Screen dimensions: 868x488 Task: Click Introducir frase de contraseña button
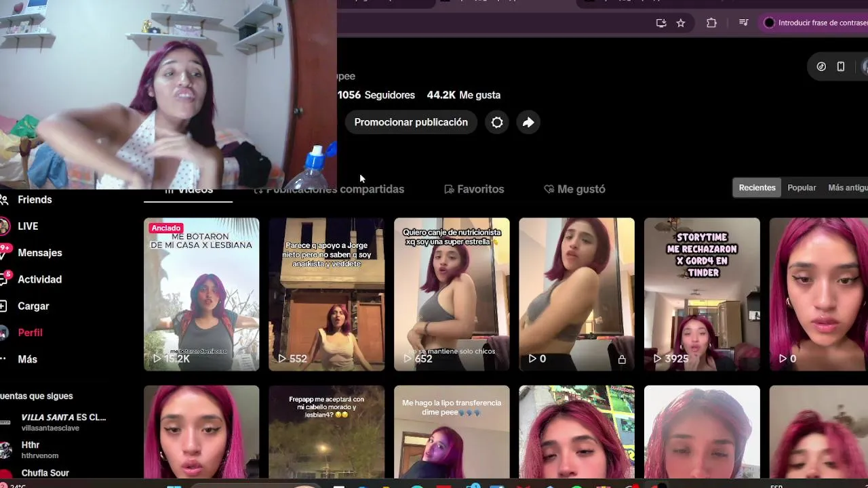click(x=815, y=23)
